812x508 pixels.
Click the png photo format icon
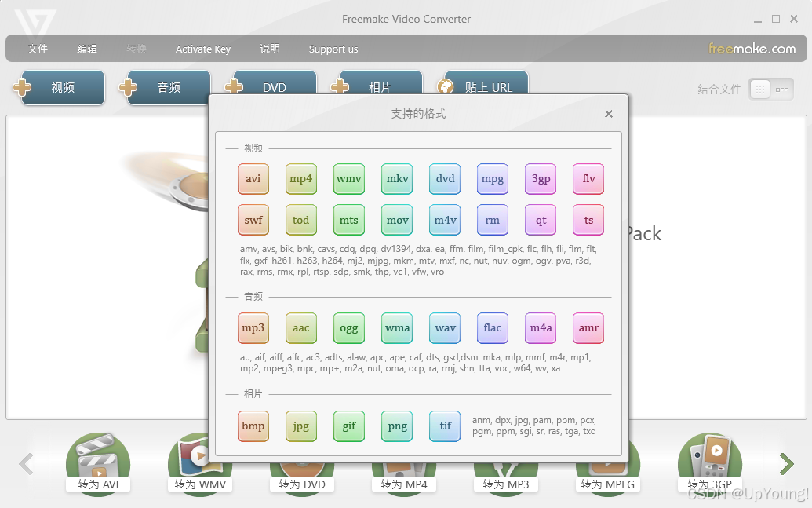pos(397,426)
